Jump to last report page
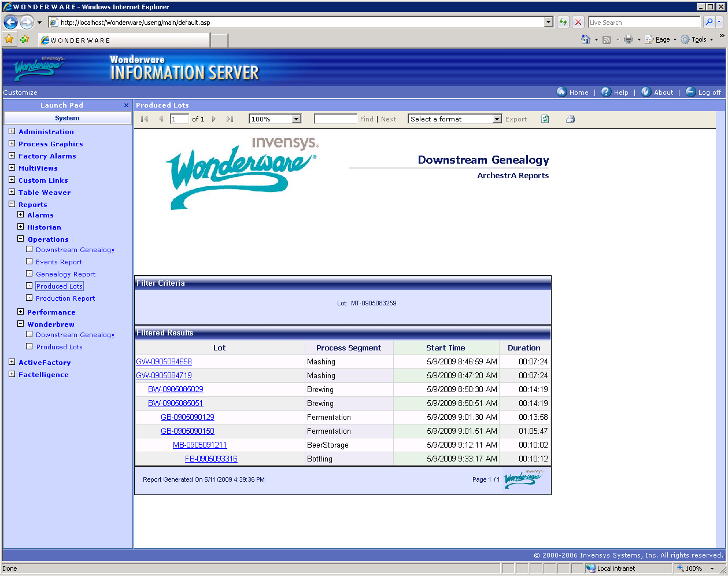Image resolution: width=728 pixels, height=576 pixels. (230, 119)
